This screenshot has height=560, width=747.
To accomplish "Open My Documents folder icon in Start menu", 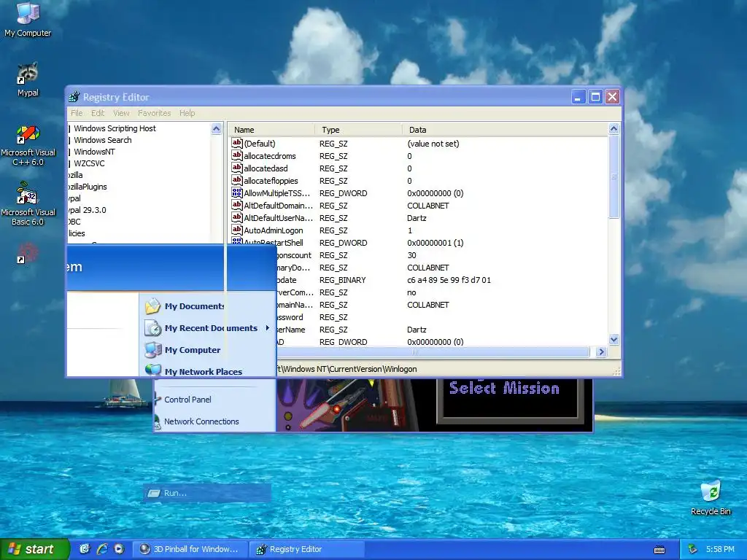I will click(153, 306).
